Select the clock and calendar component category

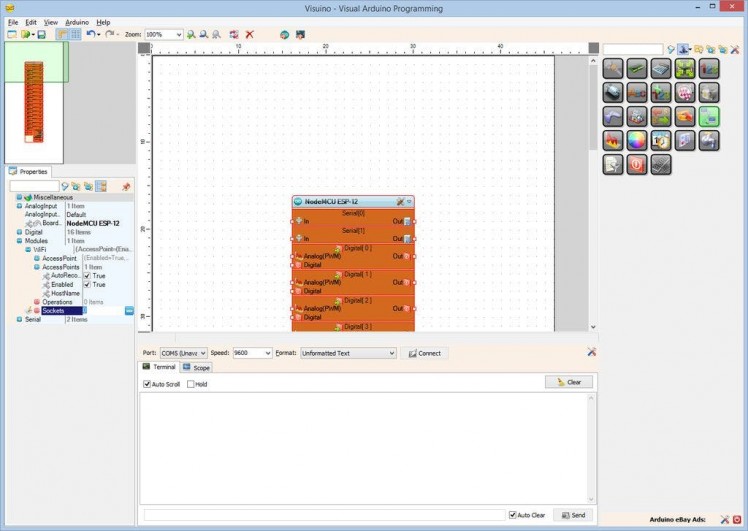point(661,141)
